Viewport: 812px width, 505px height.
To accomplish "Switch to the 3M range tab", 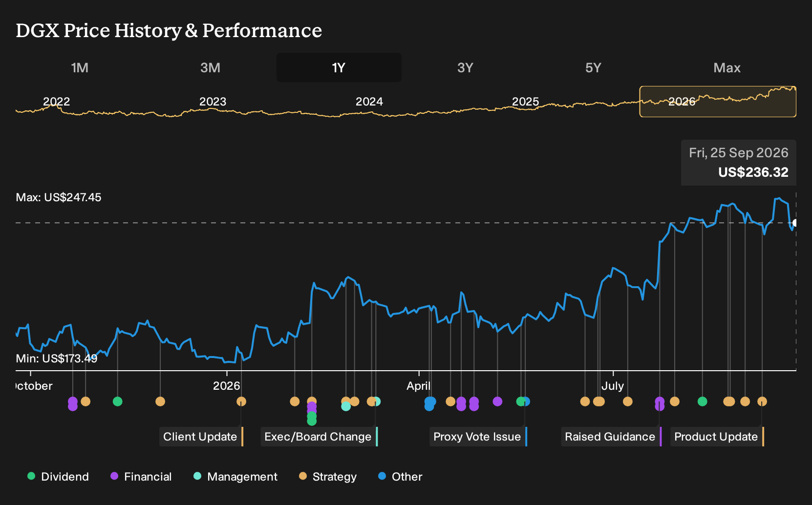I will (x=210, y=67).
